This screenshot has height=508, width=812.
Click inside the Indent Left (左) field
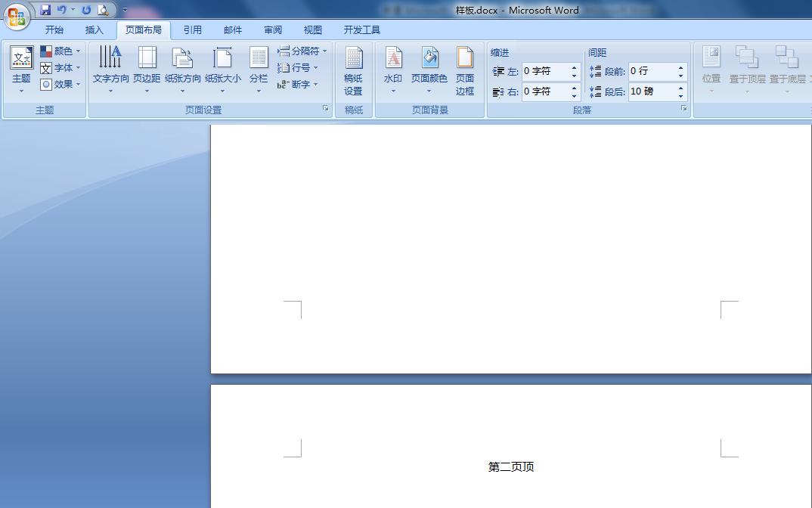point(546,71)
